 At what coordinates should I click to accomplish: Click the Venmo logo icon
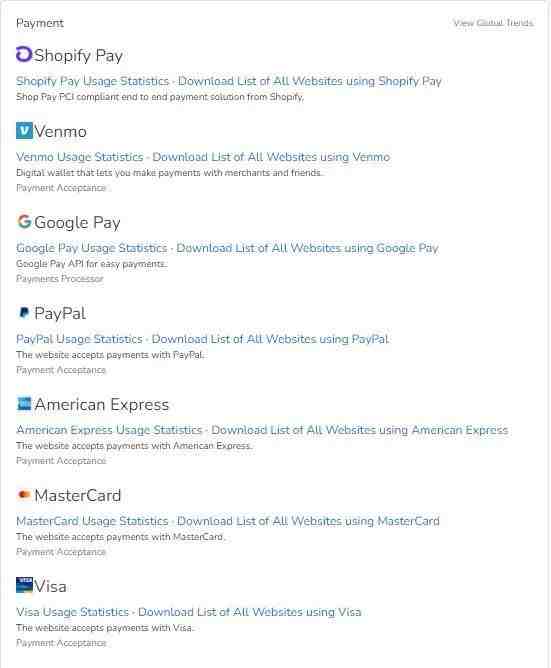tap(24, 130)
